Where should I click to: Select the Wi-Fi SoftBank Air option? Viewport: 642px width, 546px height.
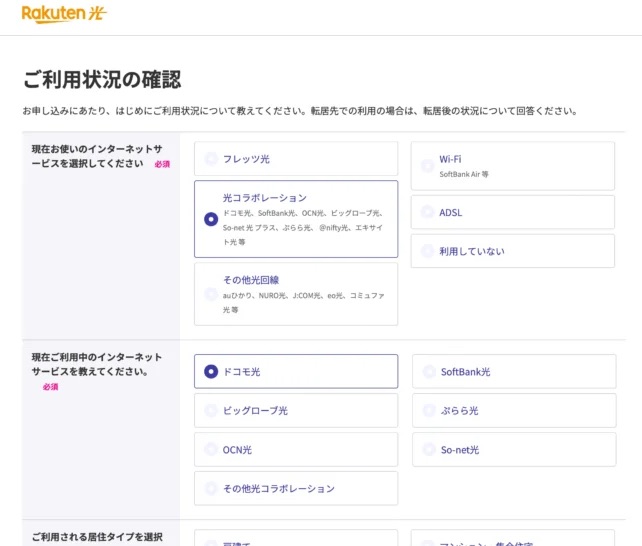513,166
